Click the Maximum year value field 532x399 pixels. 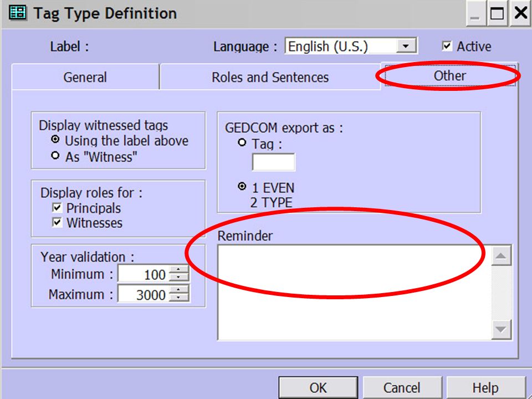(143, 294)
